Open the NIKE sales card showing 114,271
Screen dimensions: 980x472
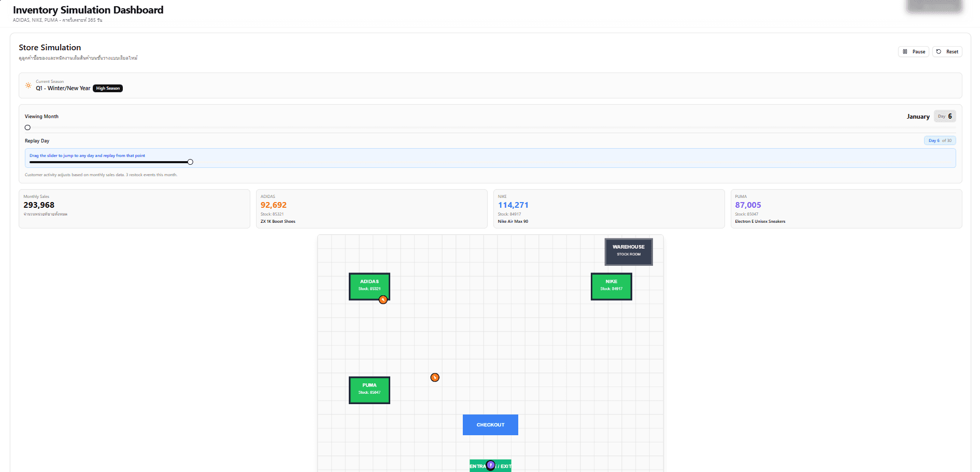pos(608,208)
